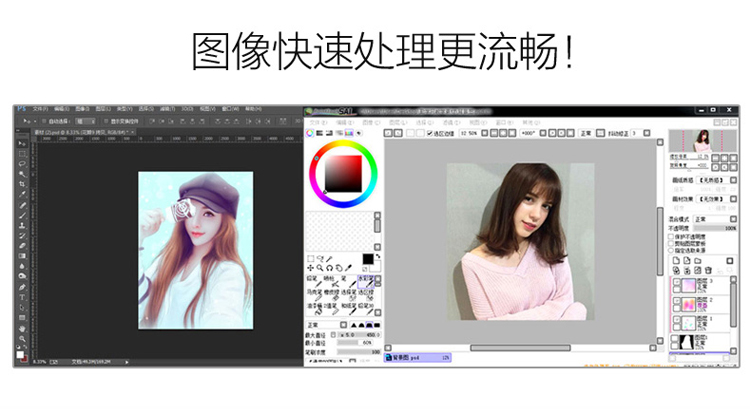The image size is (750, 409).
Task: Pick the Eyedropper tool in Photoshop toolbar
Action: tap(22, 194)
